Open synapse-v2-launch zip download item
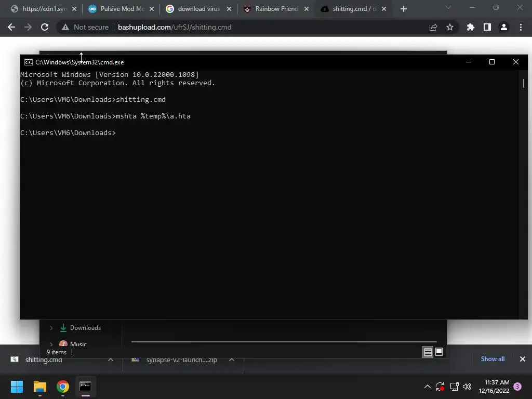The image size is (532, 399). click(181, 360)
